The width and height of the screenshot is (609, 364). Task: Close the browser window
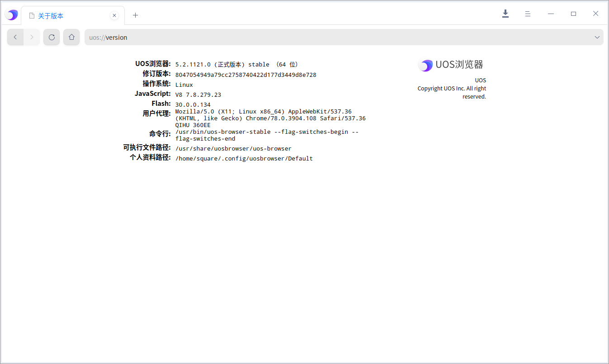[596, 14]
